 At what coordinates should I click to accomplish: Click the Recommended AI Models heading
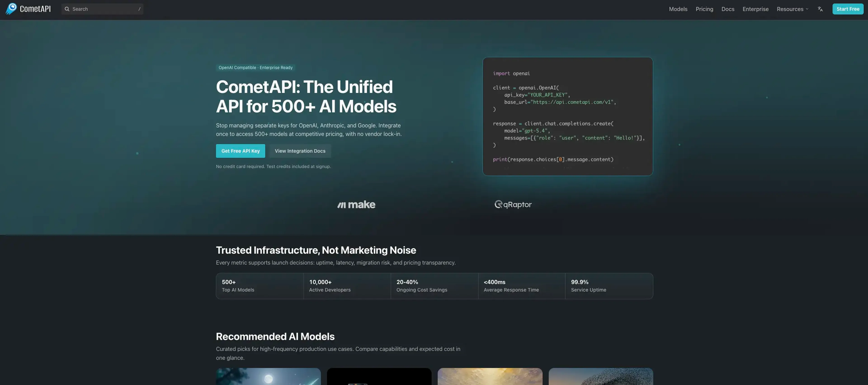point(275,336)
